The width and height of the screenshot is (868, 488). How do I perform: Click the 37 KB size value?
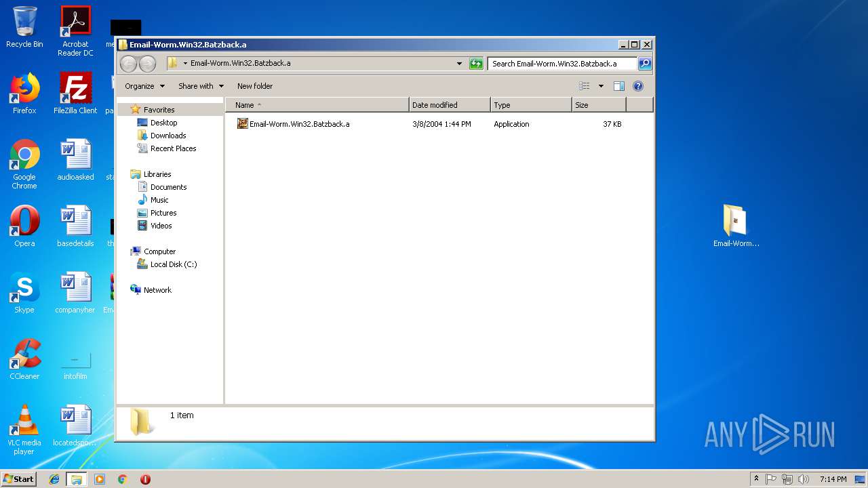(x=612, y=124)
